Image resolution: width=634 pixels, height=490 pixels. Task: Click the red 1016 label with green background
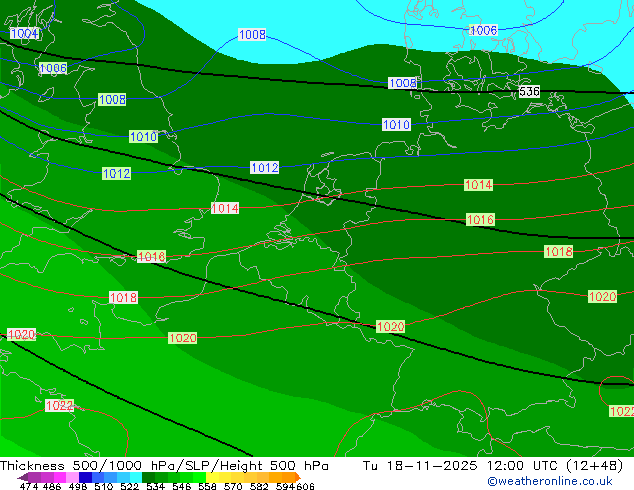(480, 220)
